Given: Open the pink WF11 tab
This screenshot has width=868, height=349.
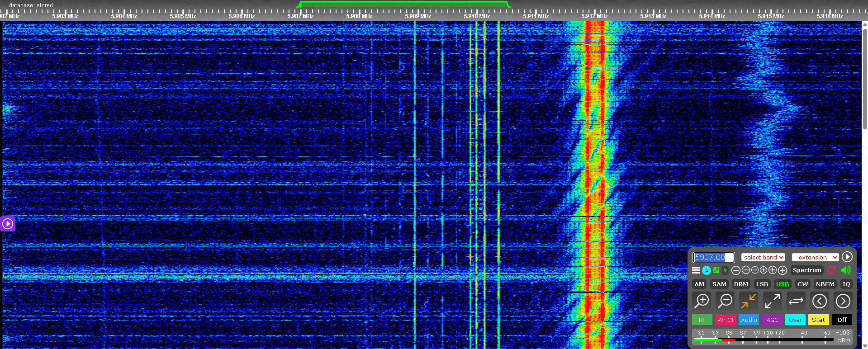Looking at the screenshot, I should click(x=726, y=320).
